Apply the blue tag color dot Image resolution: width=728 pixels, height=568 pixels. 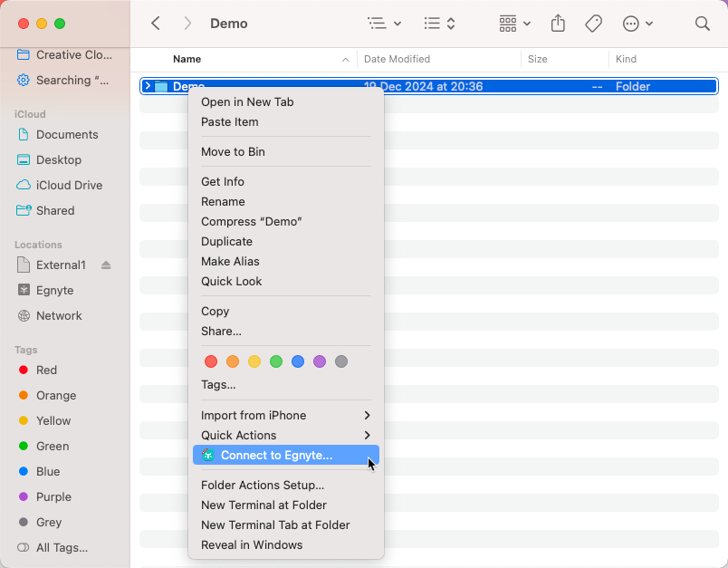pyautogui.click(x=298, y=361)
